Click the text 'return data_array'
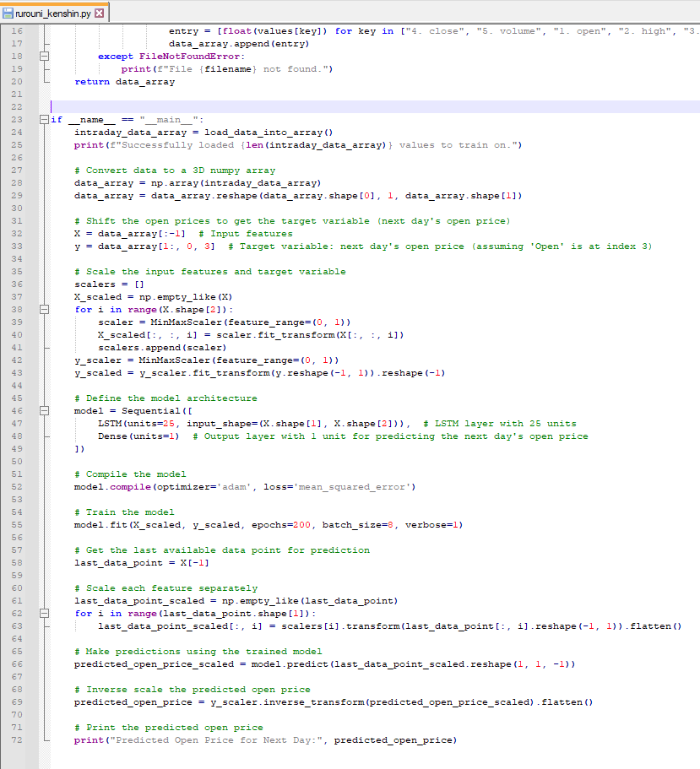 (125, 82)
